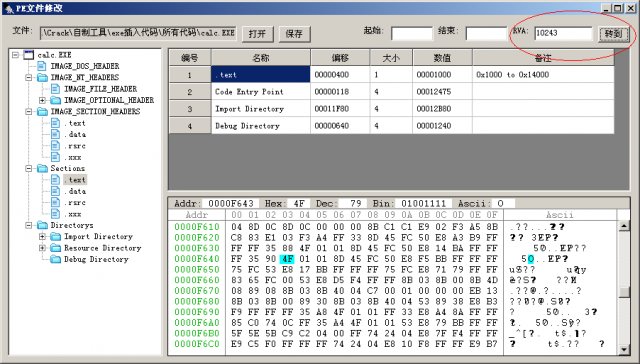Click the 编号 column header
Screen dimensions: 640x364
(190, 58)
